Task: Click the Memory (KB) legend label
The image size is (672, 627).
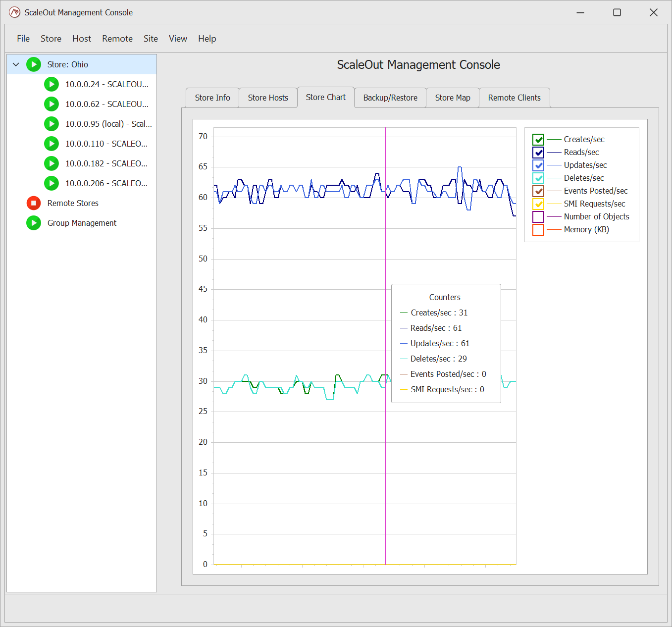Action: 586,230
